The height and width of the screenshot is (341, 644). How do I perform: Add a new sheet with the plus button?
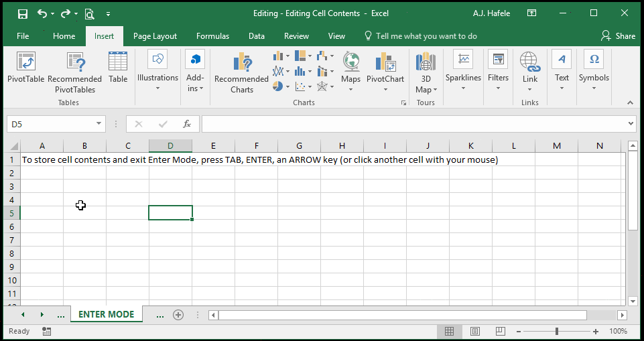click(x=178, y=315)
